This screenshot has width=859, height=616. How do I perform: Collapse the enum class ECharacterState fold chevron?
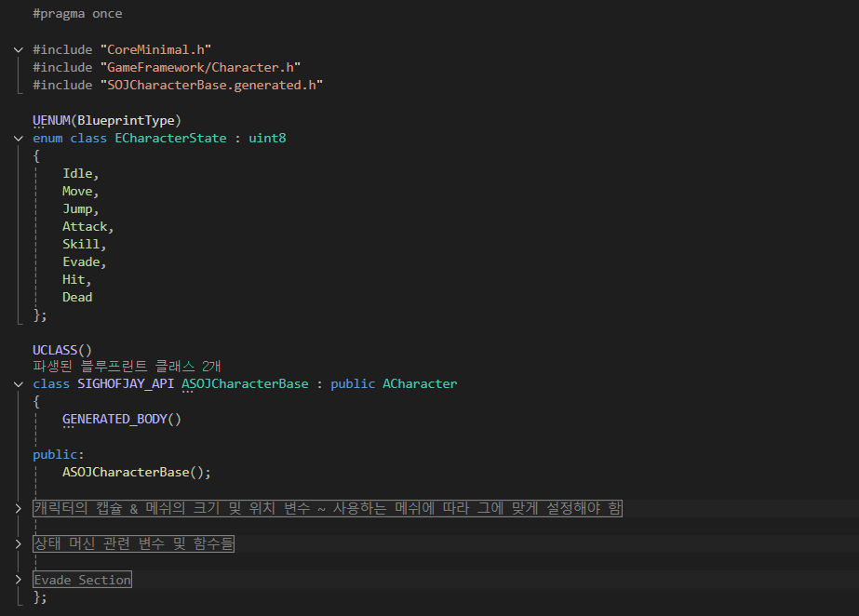(x=18, y=139)
